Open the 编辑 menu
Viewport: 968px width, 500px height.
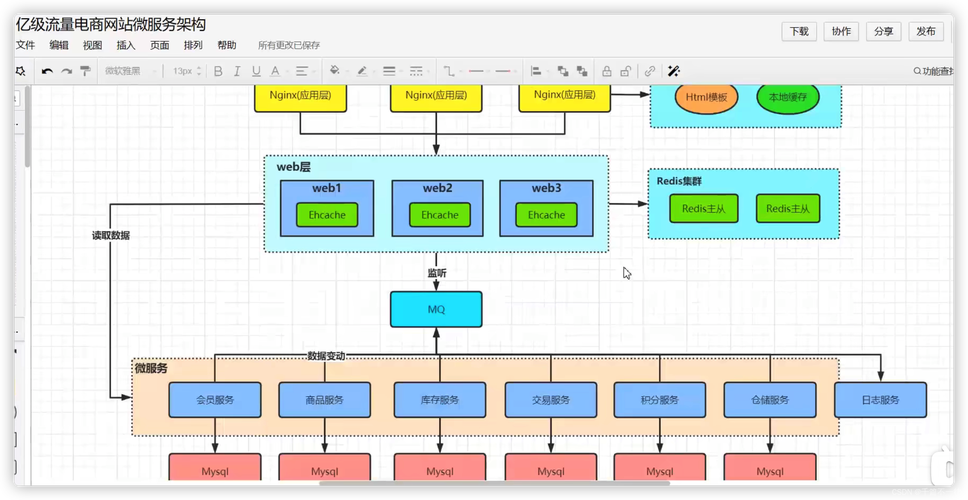[x=59, y=45]
